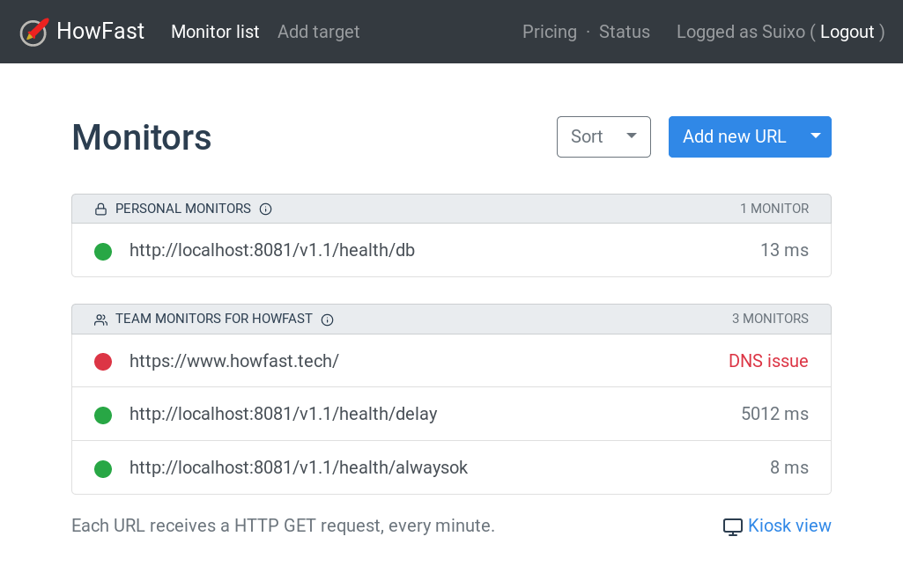Click the team icon beside Team Monitors
This screenshot has height=588, width=903.
click(x=100, y=320)
